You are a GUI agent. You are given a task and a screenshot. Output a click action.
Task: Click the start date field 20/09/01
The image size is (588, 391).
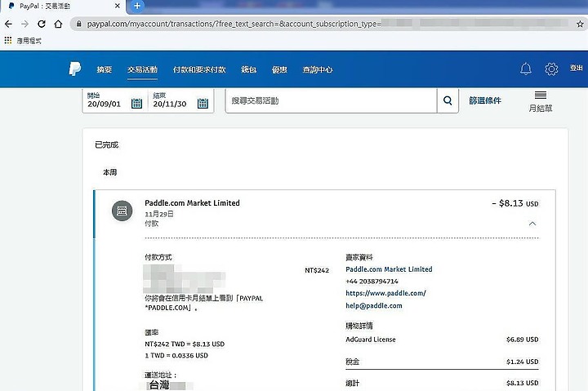104,104
